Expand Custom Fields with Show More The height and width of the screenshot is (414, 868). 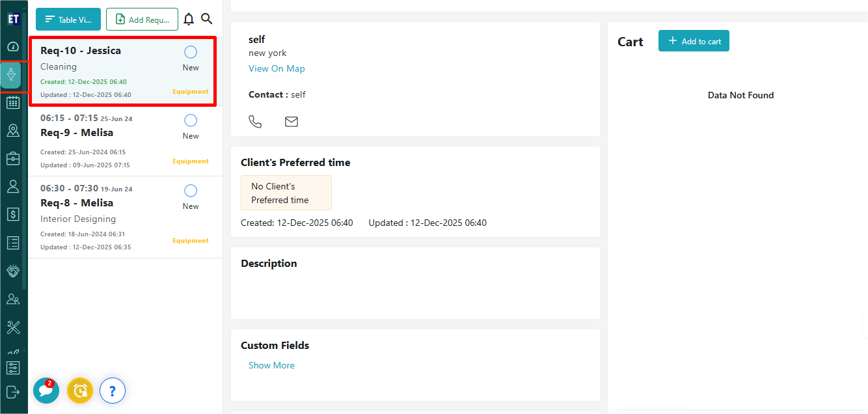click(271, 365)
